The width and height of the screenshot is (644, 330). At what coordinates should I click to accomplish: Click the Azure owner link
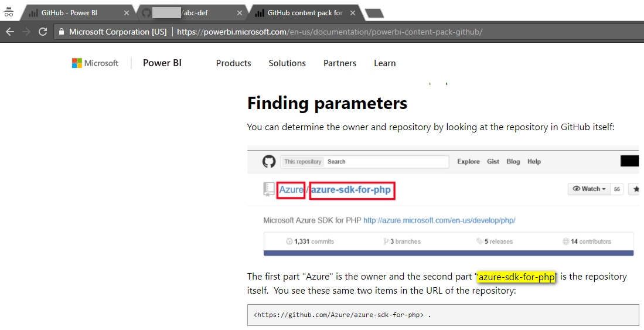pyautogui.click(x=291, y=190)
